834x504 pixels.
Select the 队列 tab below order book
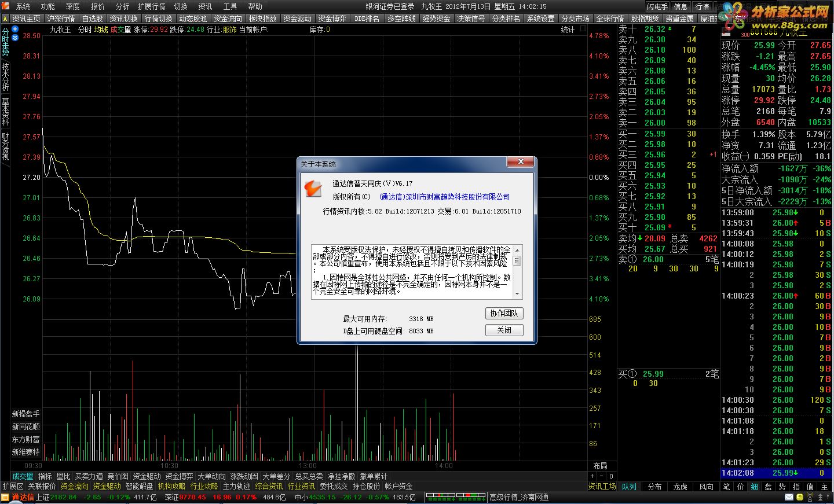click(x=630, y=487)
